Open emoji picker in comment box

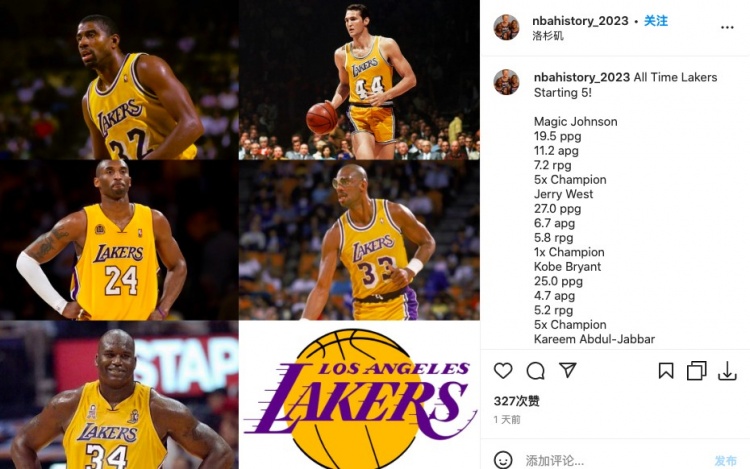click(503, 460)
